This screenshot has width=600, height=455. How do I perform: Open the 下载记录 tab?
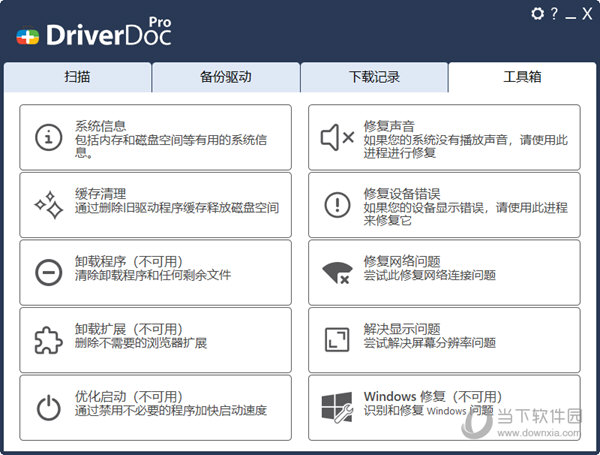tap(374, 77)
